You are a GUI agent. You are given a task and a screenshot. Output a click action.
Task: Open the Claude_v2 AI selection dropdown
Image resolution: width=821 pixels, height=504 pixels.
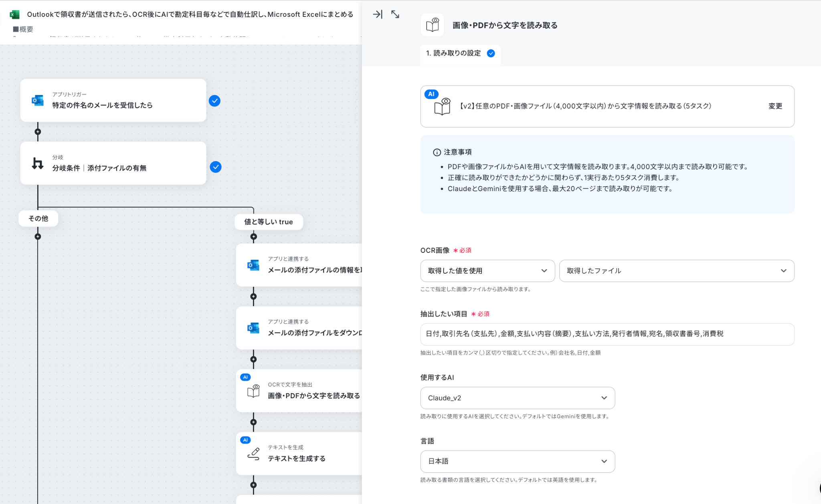pos(518,398)
